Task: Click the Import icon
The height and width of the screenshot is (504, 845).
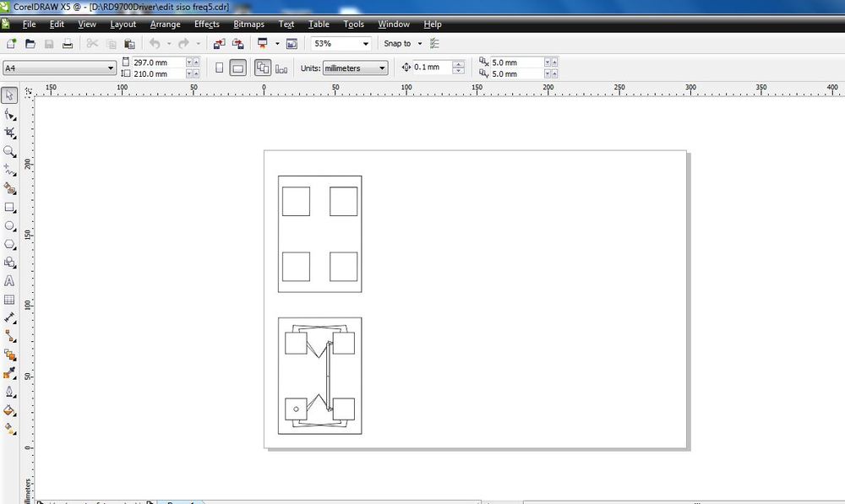Action: coord(220,44)
